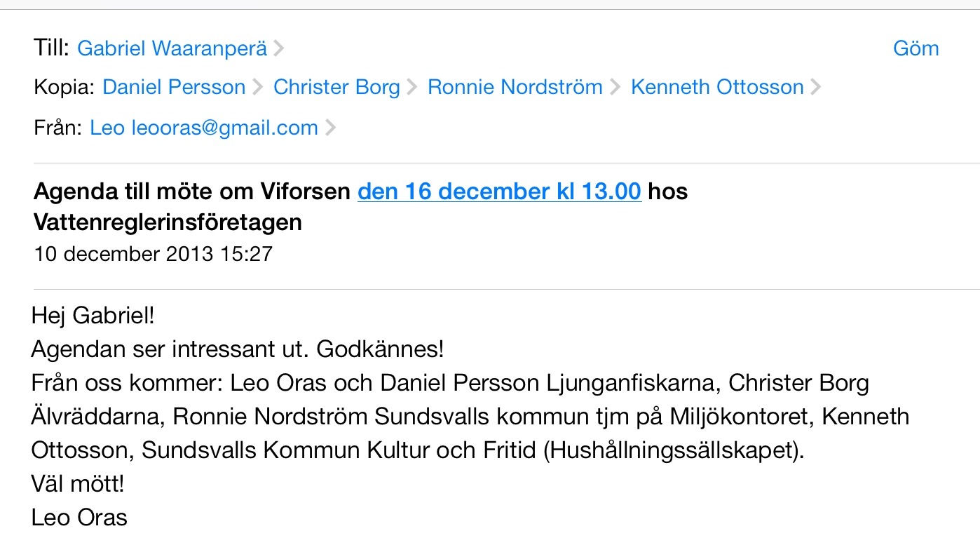The width and height of the screenshot is (980, 538).
Task: Tap chevron after Christer Borg
Action: tap(412, 88)
